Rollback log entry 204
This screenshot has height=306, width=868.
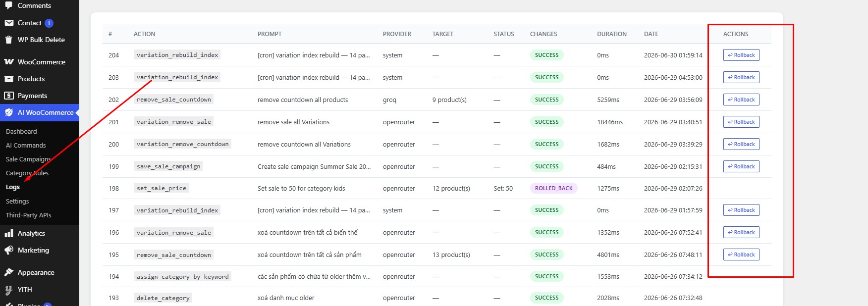741,55
